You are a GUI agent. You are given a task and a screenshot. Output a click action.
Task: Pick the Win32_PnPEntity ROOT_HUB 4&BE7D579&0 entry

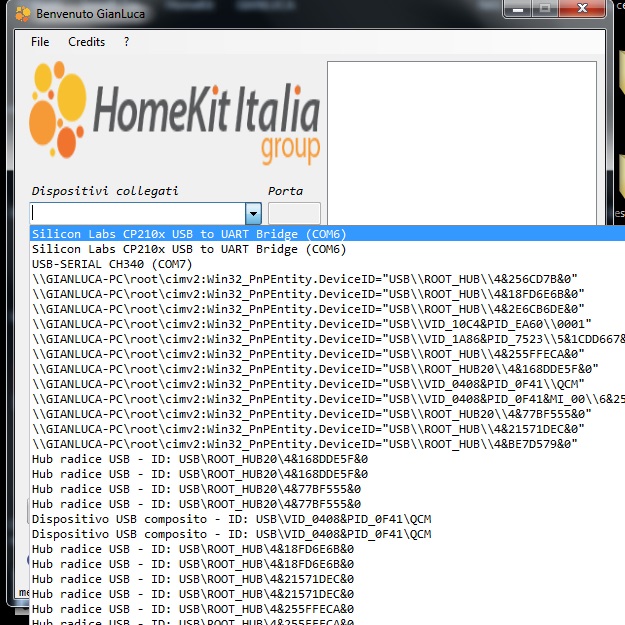coord(305,444)
